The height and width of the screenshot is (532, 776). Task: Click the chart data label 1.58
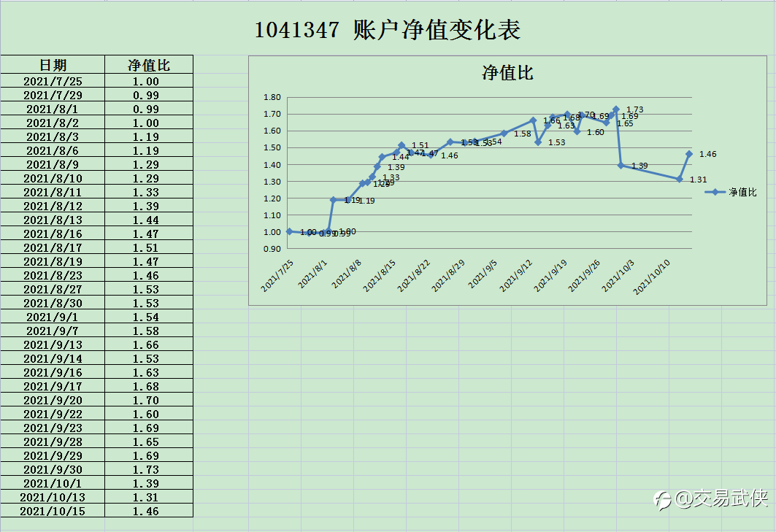pyautogui.click(x=523, y=134)
